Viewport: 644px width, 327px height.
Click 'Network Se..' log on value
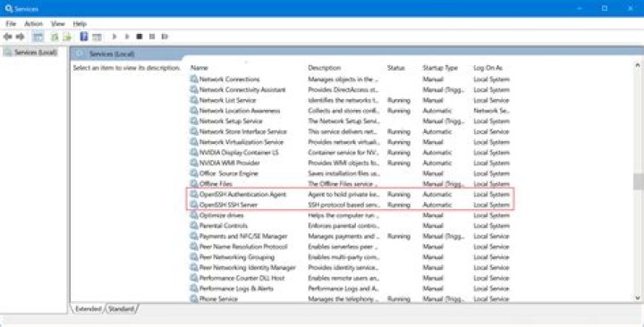click(x=492, y=111)
